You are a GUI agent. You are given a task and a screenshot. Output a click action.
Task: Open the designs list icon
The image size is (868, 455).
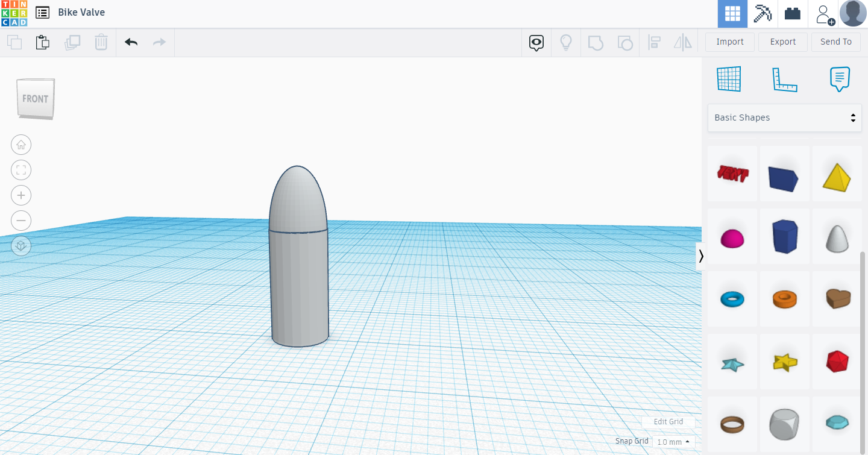[x=42, y=12]
